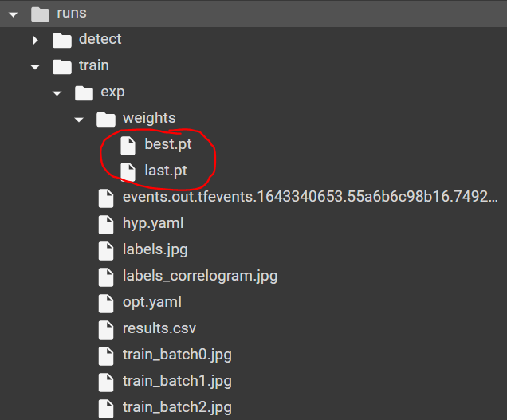Collapse the train folder arrow
Image resolution: width=507 pixels, height=420 pixels.
click(x=35, y=66)
